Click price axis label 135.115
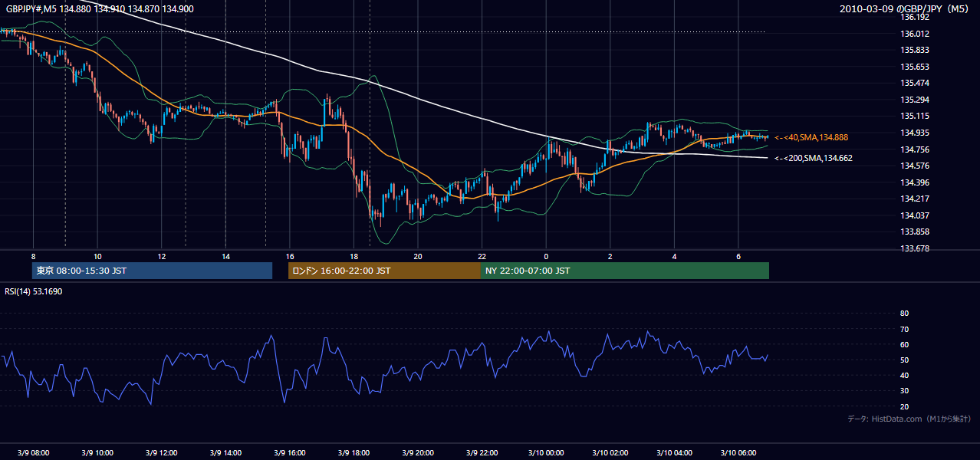The image size is (980, 460). [915, 116]
